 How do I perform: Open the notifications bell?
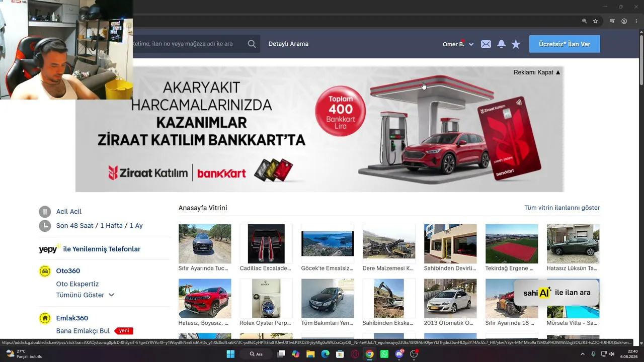pyautogui.click(x=502, y=44)
